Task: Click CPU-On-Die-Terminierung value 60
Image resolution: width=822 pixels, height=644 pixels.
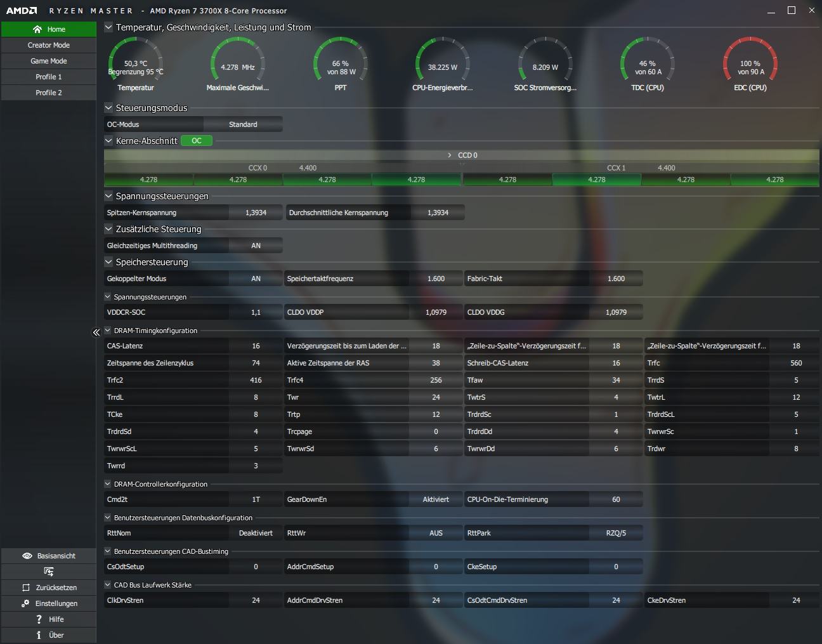Action: coord(616,499)
